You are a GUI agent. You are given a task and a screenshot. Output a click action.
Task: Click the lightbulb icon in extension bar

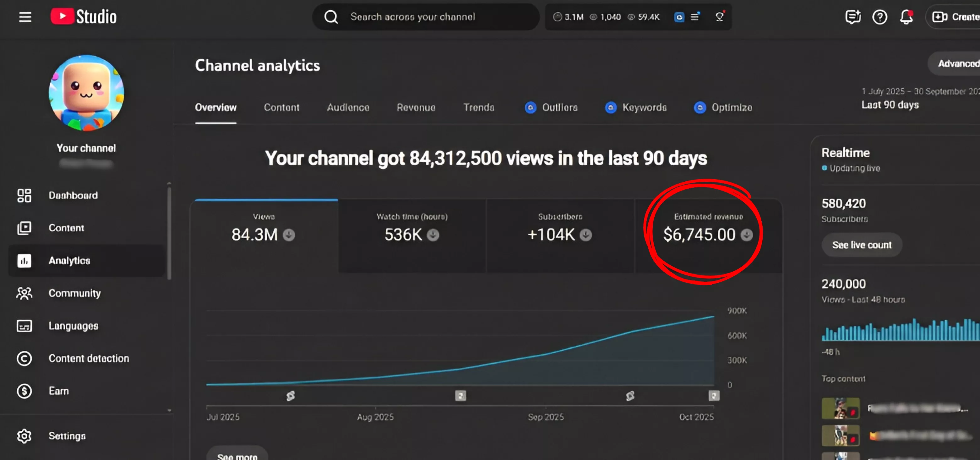tap(719, 17)
